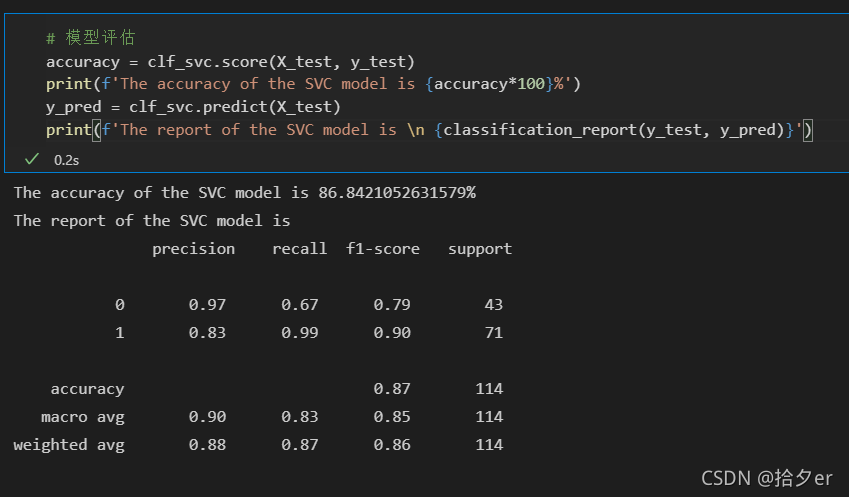Image resolution: width=849 pixels, height=497 pixels.
Task: Click class 1 precision value 0.83
Action: coord(207,332)
